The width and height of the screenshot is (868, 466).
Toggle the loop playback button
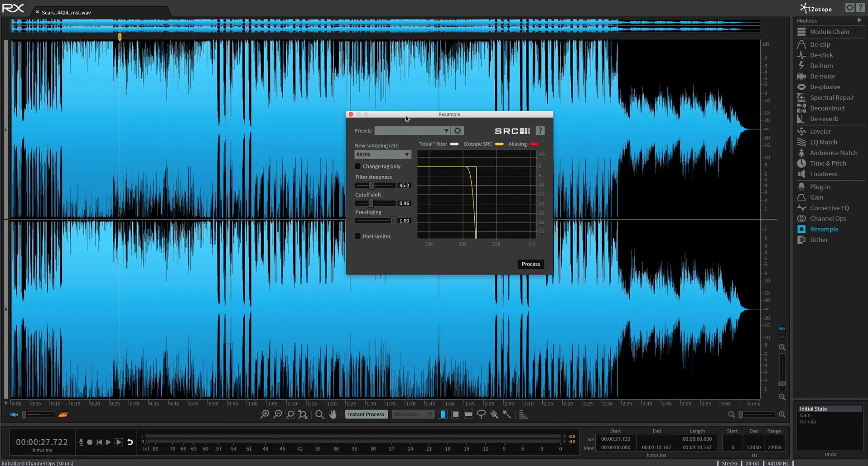coord(130,442)
